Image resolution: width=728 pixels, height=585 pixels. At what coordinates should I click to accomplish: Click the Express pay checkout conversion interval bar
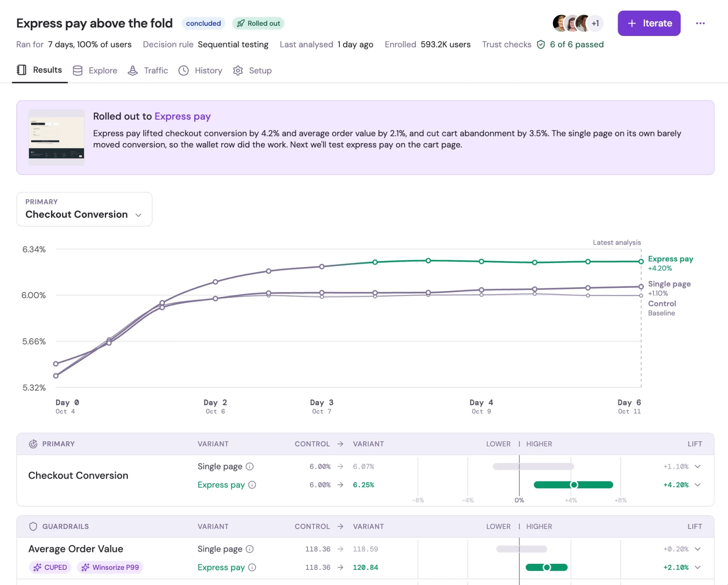pyautogui.click(x=573, y=485)
